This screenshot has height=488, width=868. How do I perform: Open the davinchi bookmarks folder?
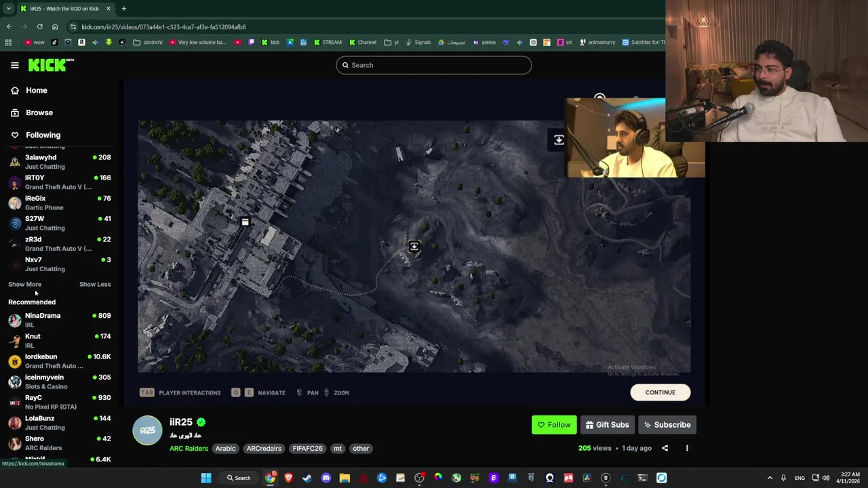click(x=148, y=42)
